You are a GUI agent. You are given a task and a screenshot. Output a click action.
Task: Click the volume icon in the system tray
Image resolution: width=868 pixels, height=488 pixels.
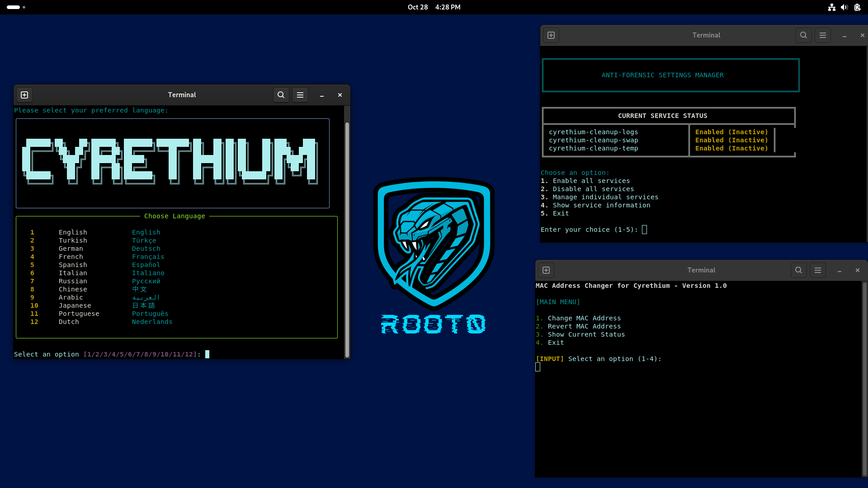[844, 7]
